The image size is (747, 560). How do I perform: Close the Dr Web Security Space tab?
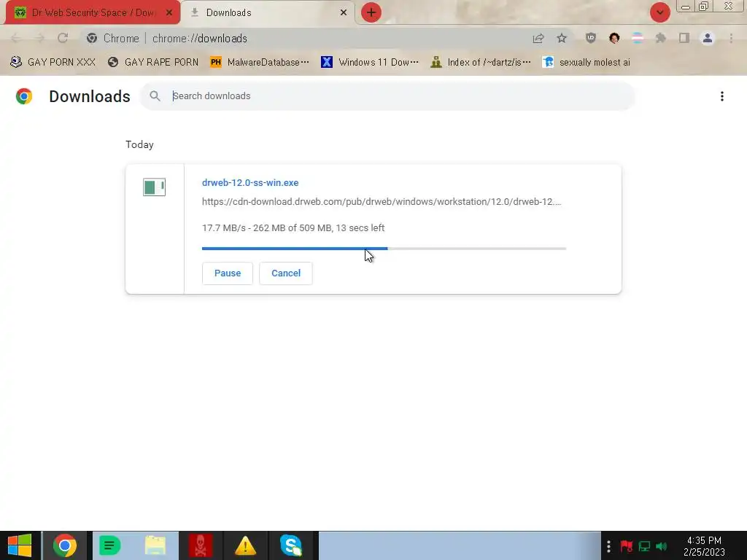click(169, 12)
